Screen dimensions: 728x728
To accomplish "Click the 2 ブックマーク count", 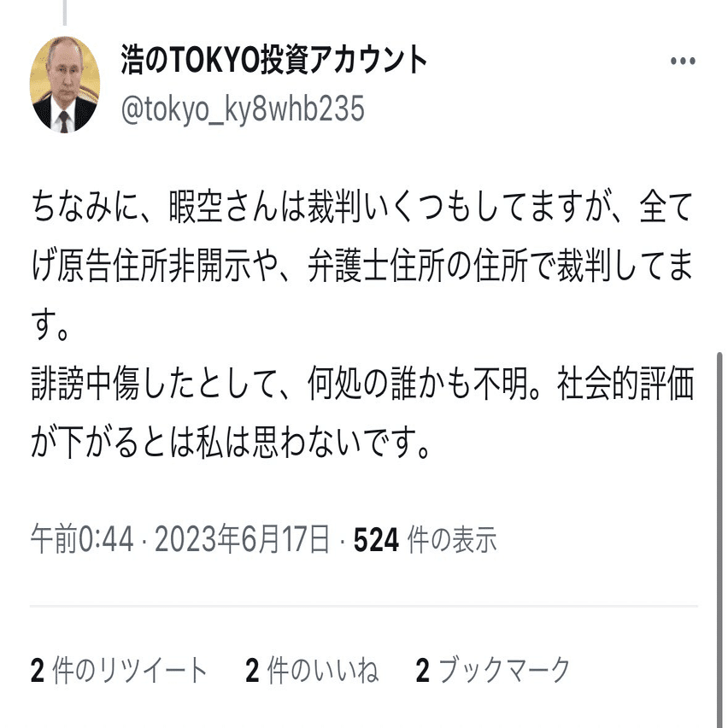I will [x=493, y=671].
